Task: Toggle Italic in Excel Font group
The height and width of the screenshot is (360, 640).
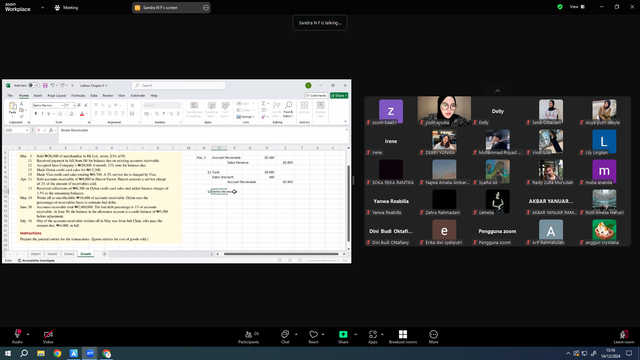Action: (x=42, y=114)
